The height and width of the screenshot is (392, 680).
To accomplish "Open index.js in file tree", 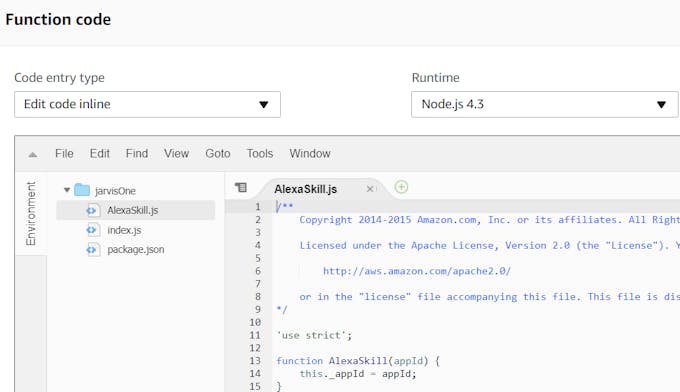I will point(124,230).
